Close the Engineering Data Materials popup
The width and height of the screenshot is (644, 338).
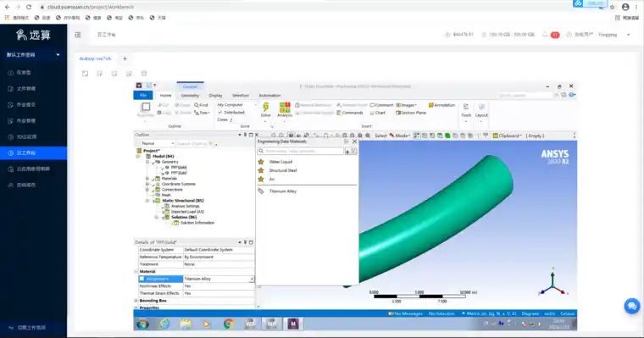tap(354, 141)
